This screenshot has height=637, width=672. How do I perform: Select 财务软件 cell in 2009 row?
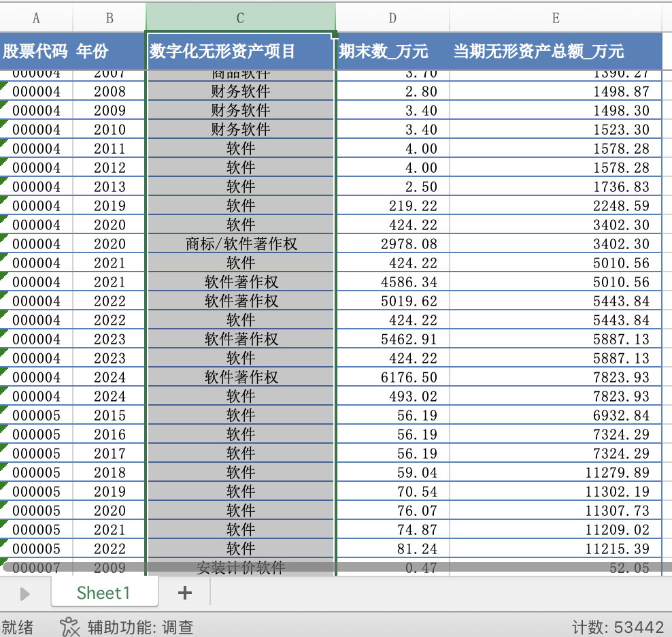coord(240,110)
